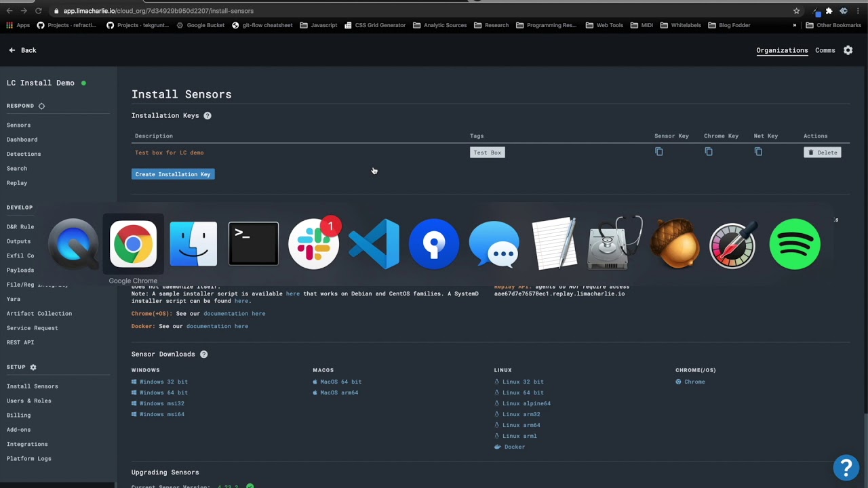Image resolution: width=868 pixels, height=488 pixels.
Task: Switch to Terminal in app switcher
Action: (x=254, y=244)
